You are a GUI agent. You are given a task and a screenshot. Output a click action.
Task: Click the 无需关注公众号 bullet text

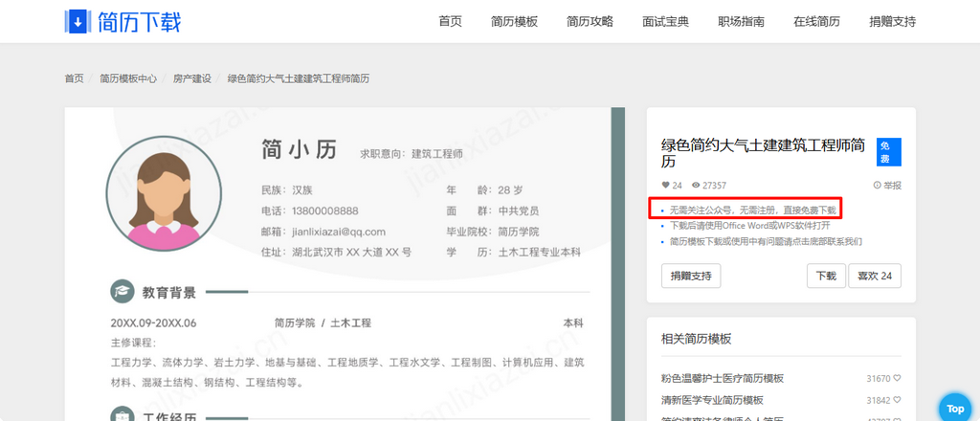point(752,210)
